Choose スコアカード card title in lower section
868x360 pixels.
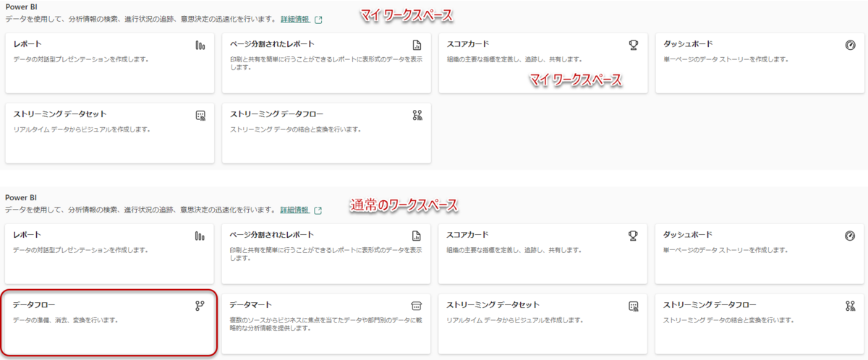[468, 235]
